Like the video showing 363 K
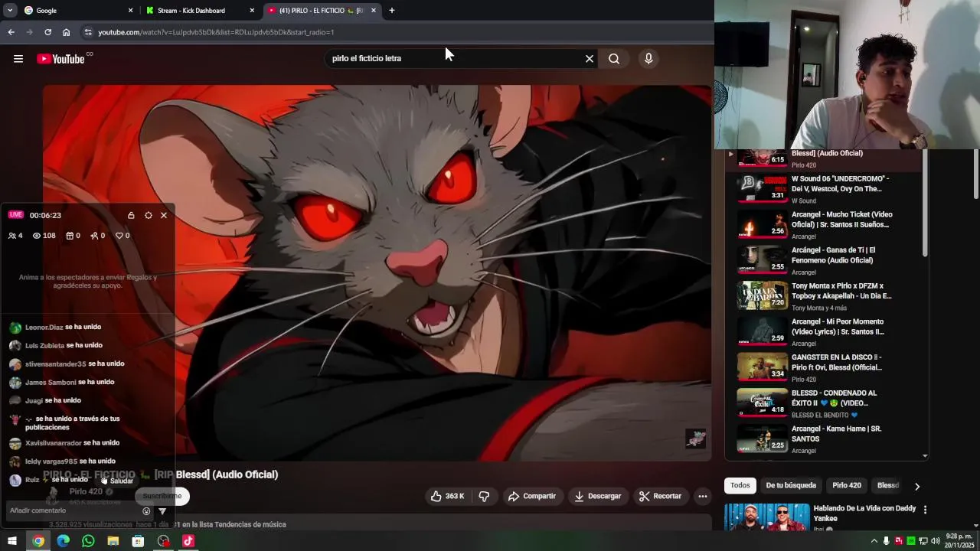Screen dimensions: 980x551 click(x=448, y=496)
